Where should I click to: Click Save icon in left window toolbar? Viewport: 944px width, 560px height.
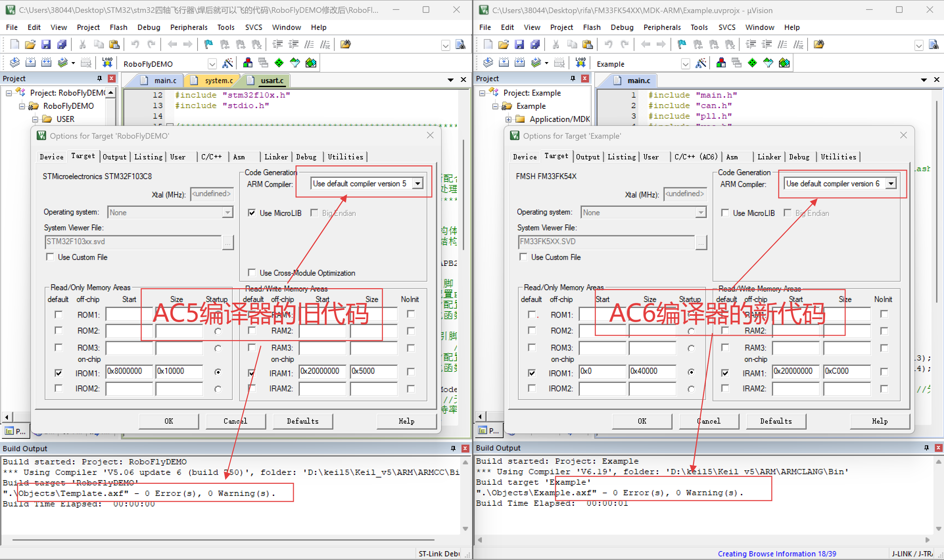point(46,44)
